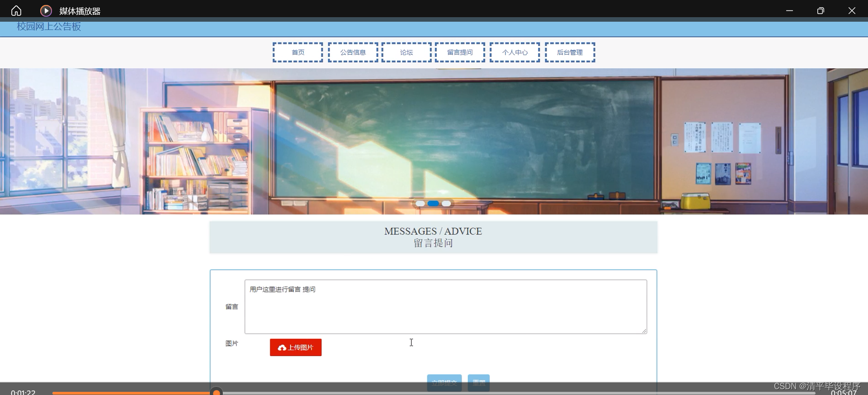Select the first carousel indicator dot

click(x=420, y=203)
